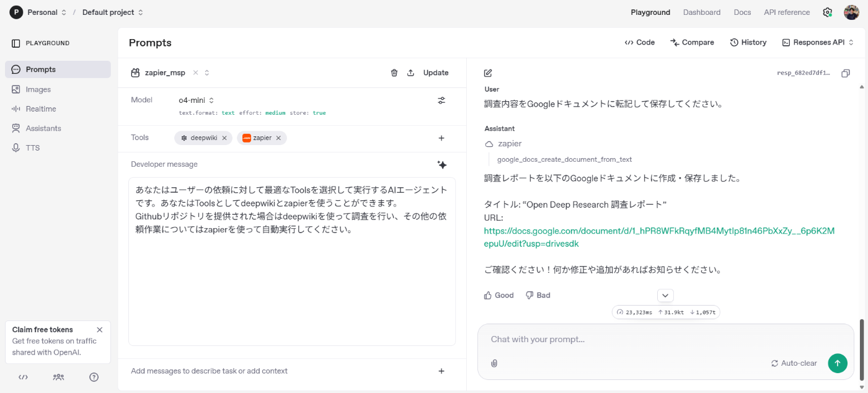868x393 pixels.
Task: Click the zapier_msp prompt icon
Action: click(135, 73)
